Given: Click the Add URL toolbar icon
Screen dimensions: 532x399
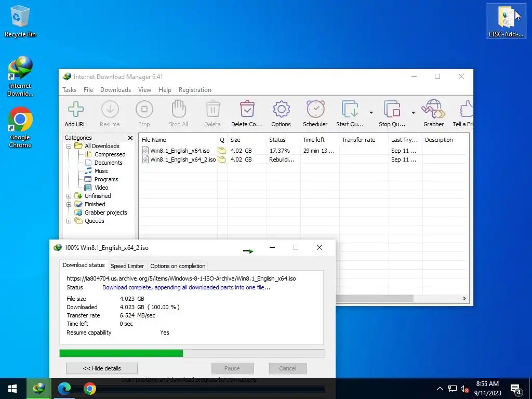Looking at the screenshot, I should tap(75, 109).
